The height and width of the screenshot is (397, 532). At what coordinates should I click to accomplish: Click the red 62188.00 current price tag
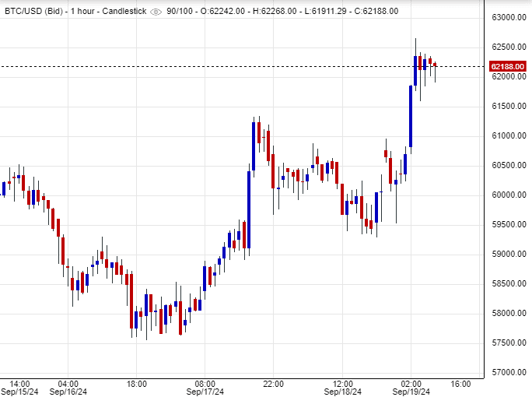tap(507, 67)
